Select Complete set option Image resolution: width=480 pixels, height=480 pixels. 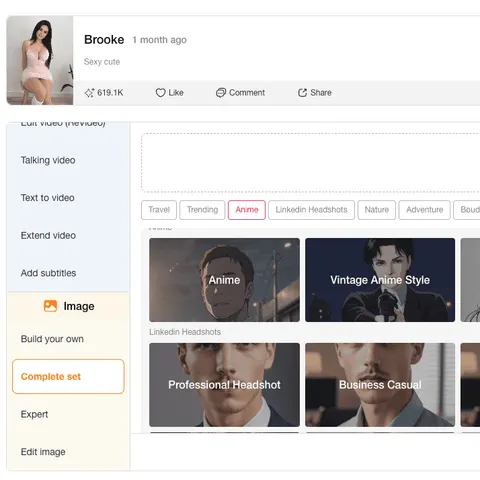[68, 377]
